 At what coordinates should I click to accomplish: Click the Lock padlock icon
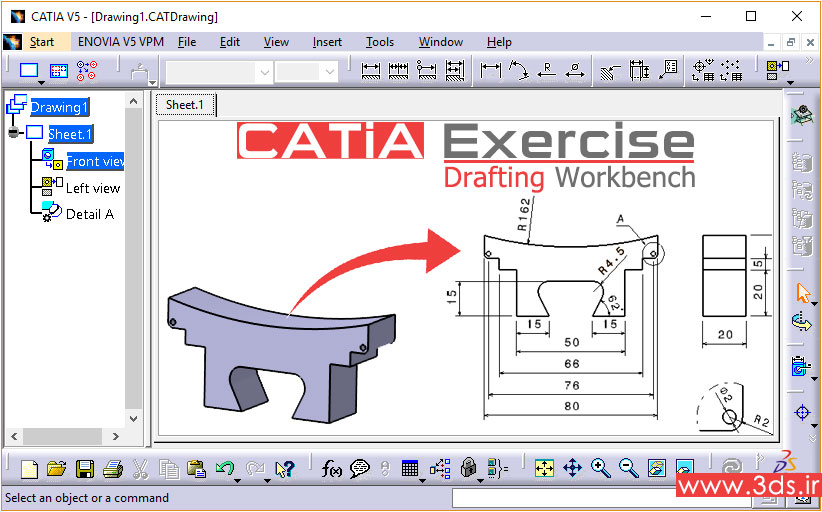tap(468, 467)
